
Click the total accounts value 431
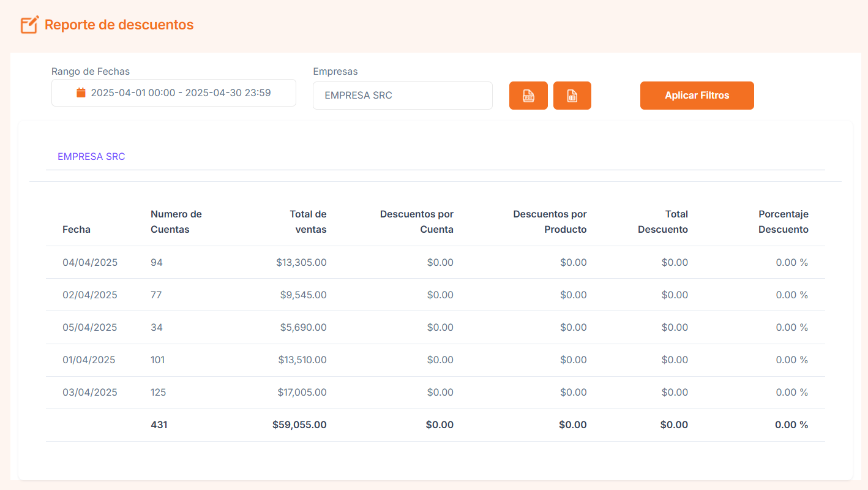[x=159, y=424]
